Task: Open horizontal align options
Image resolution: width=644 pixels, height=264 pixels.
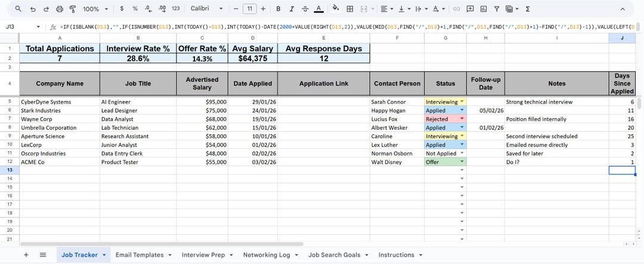Action: (386, 8)
